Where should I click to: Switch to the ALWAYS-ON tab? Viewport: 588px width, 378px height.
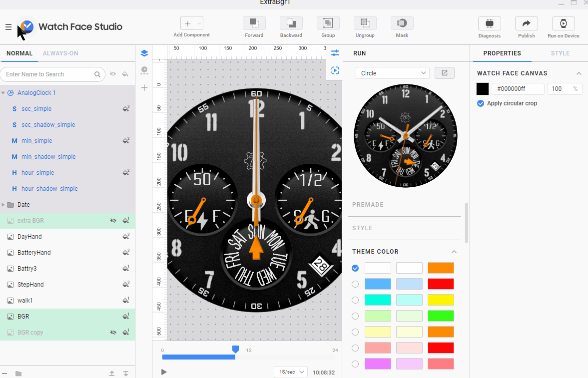tap(60, 53)
